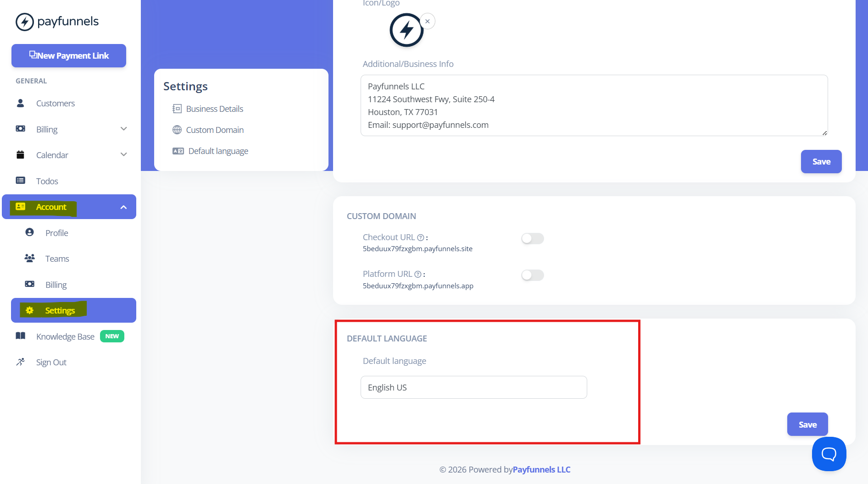Click the Checkout URL help question icon

tap(420, 237)
